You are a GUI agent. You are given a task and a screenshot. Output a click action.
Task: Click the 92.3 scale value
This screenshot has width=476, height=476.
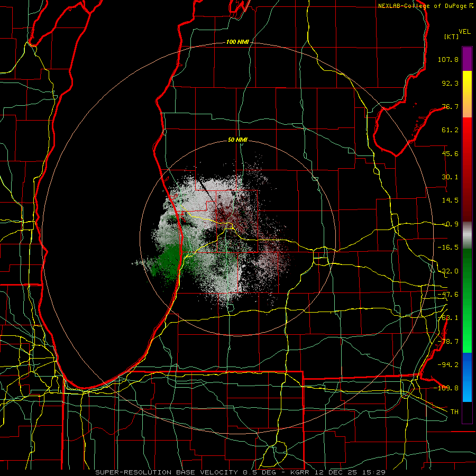point(450,83)
